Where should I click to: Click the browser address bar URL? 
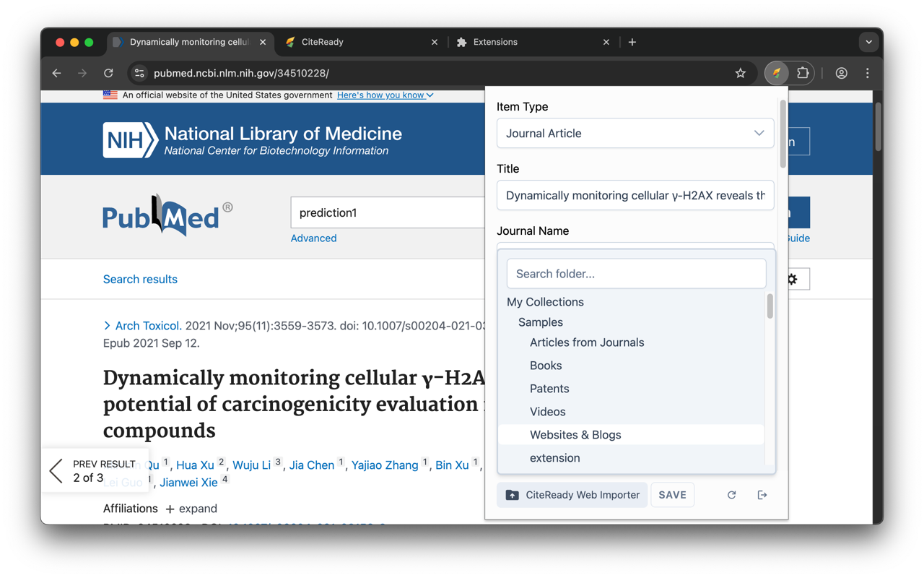click(241, 73)
